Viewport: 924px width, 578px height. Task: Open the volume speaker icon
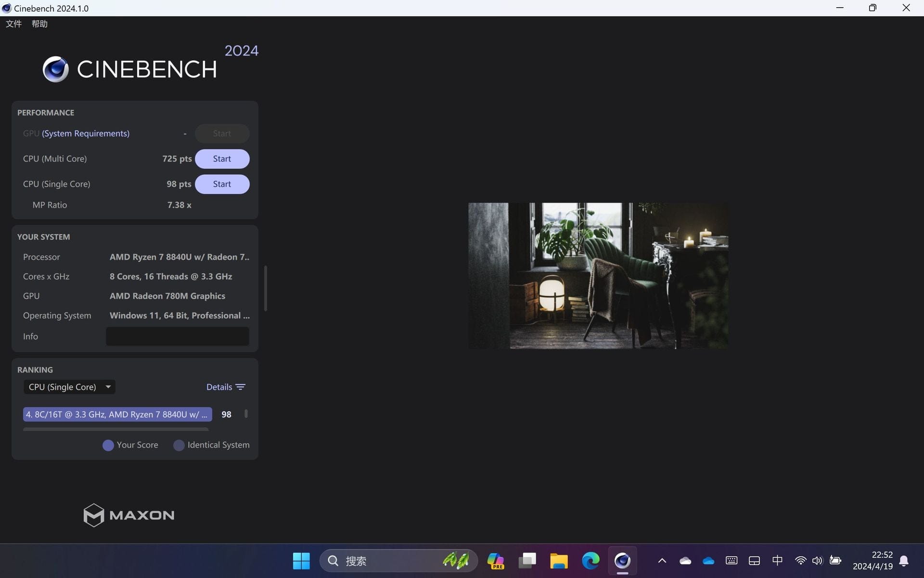[x=817, y=561]
